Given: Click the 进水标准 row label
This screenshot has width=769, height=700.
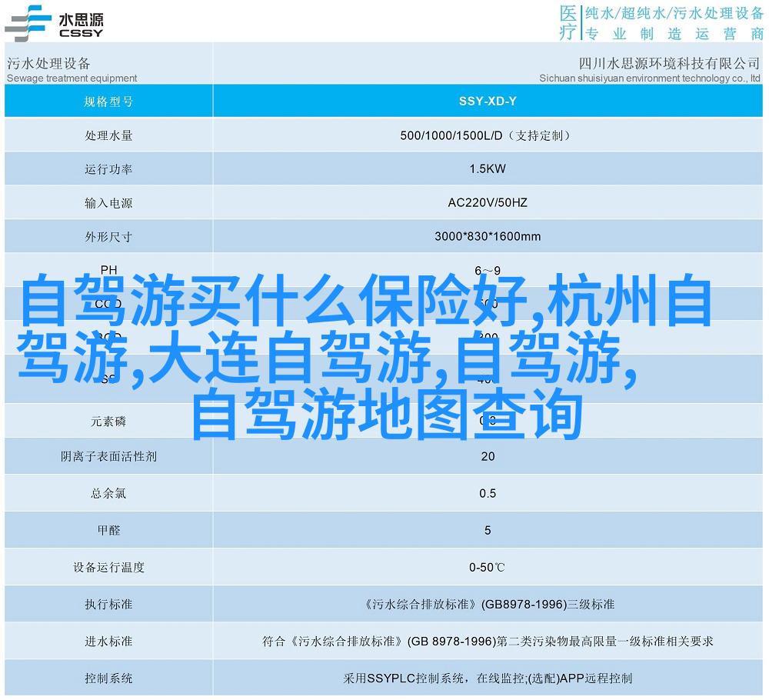Looking at the screenshot, I should point(108,642).
